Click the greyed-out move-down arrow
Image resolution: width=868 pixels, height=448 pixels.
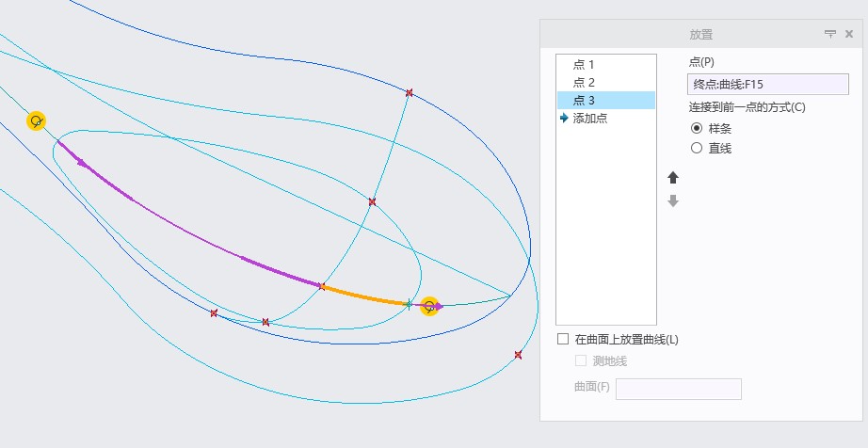672,200
